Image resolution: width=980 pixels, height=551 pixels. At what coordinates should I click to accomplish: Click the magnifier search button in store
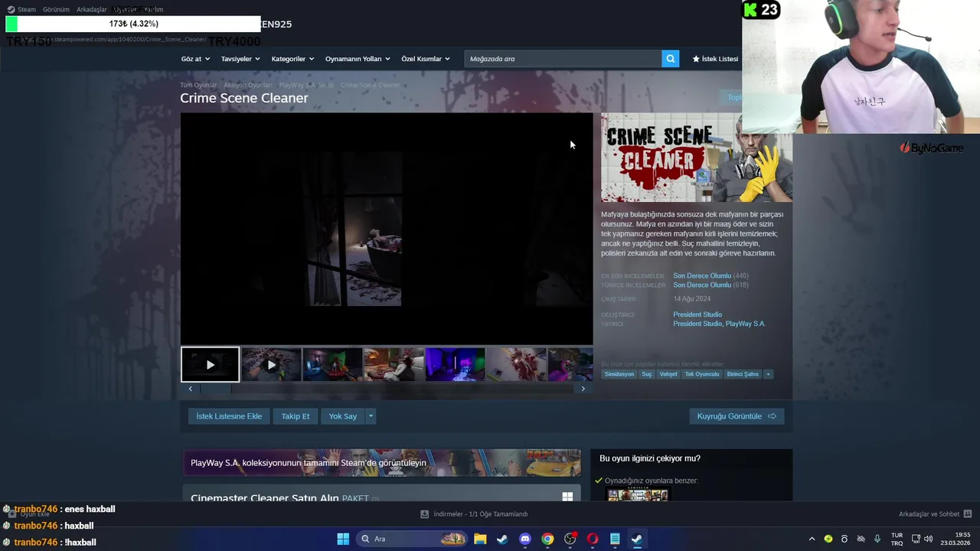(670, 59)
